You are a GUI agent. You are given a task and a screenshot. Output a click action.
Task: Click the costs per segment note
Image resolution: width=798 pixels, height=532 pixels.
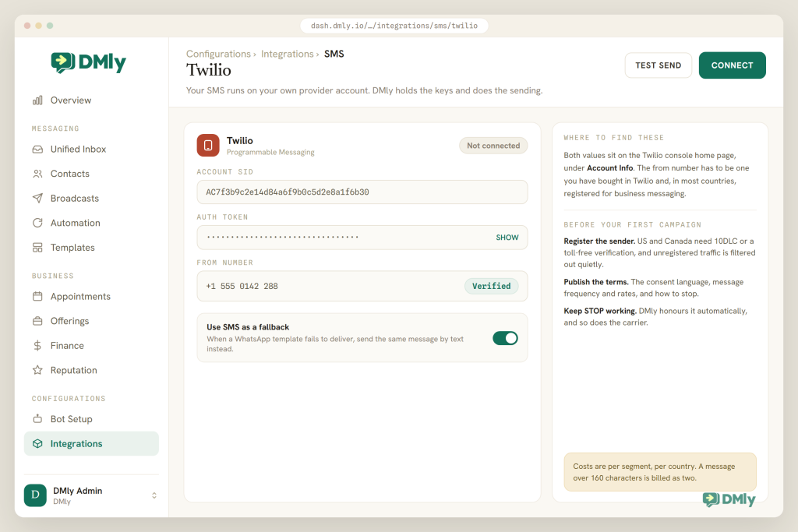660,472
